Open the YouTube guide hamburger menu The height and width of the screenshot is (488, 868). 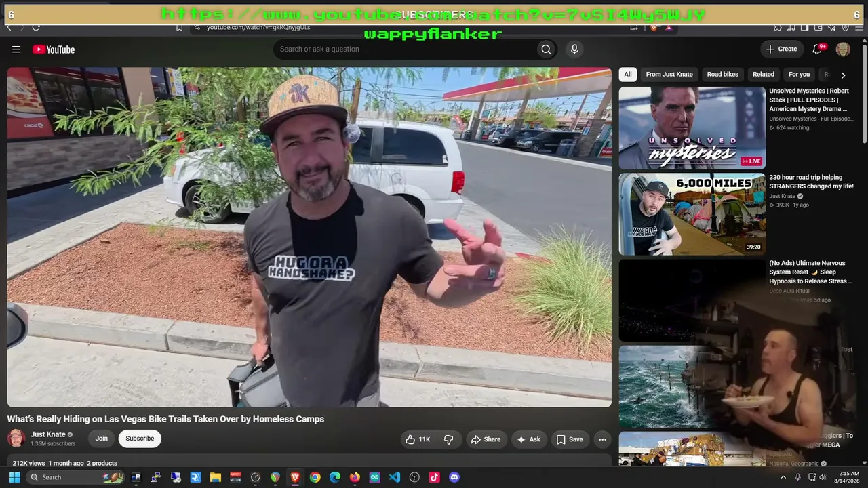pyautogui.click(x=16, y=49)
